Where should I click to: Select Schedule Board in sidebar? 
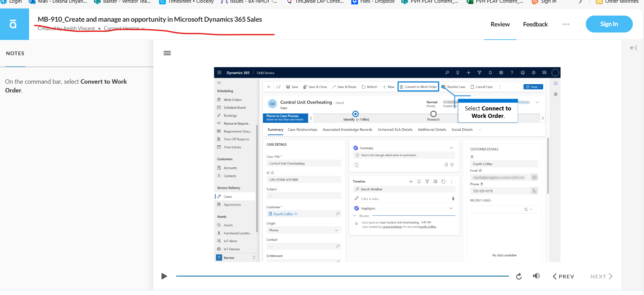[235, 108]
